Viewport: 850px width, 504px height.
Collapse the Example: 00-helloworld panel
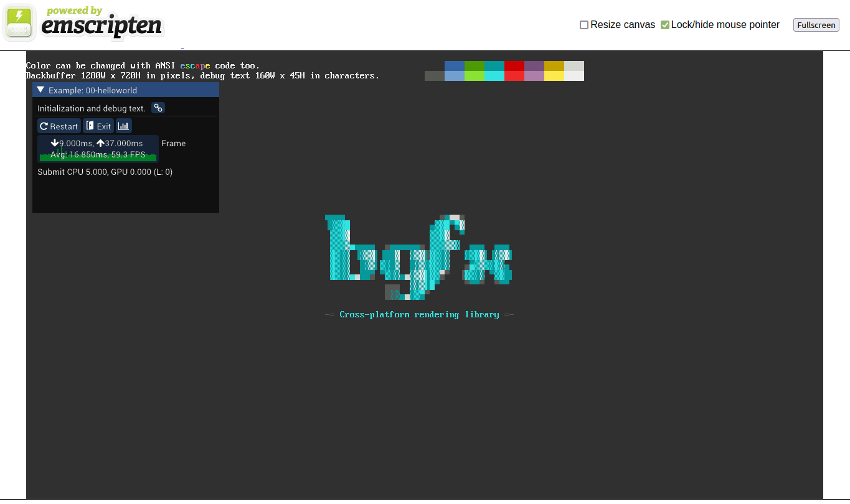pyautogui.click(x=40, y=90)
